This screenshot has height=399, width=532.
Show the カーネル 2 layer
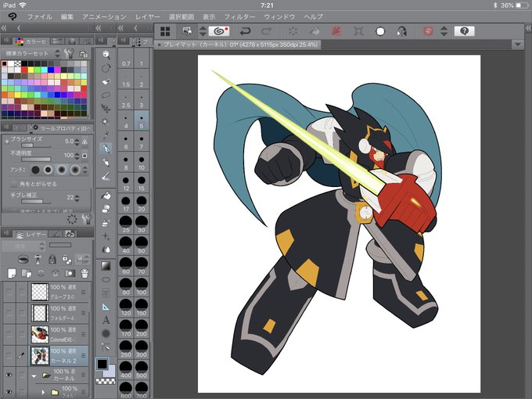9,355
